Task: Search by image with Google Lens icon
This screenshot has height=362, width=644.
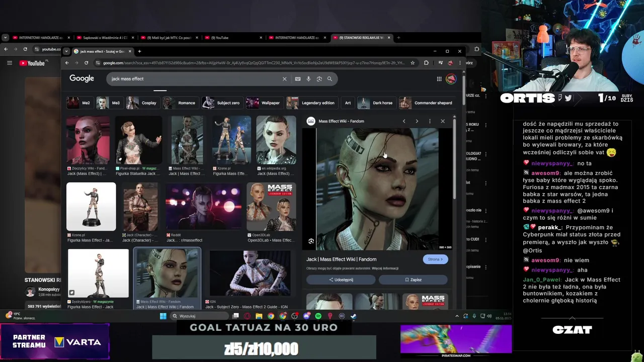Action: [319, 79]
